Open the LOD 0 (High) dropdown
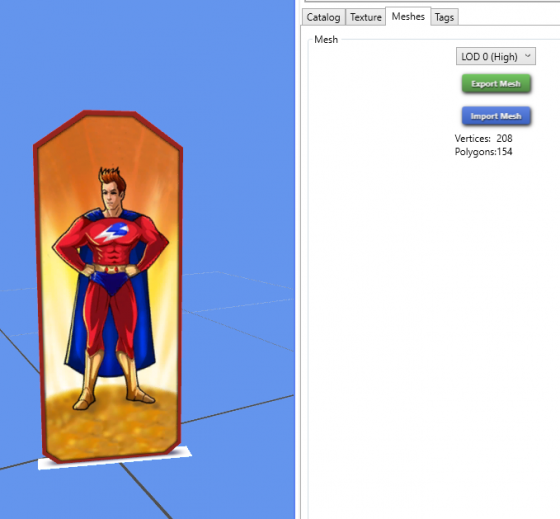The height and width of the screenshot is (519, 560). (x=496, y=56)
